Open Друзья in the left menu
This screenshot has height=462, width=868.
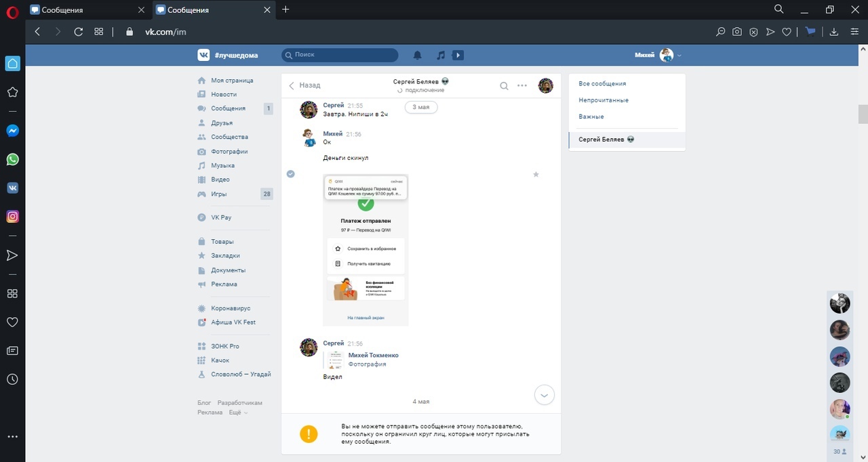[221, 123]
